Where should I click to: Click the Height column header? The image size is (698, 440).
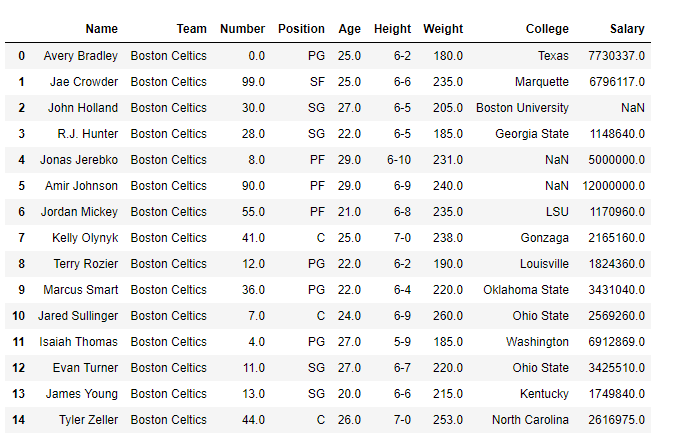click(x=392, y=29)
